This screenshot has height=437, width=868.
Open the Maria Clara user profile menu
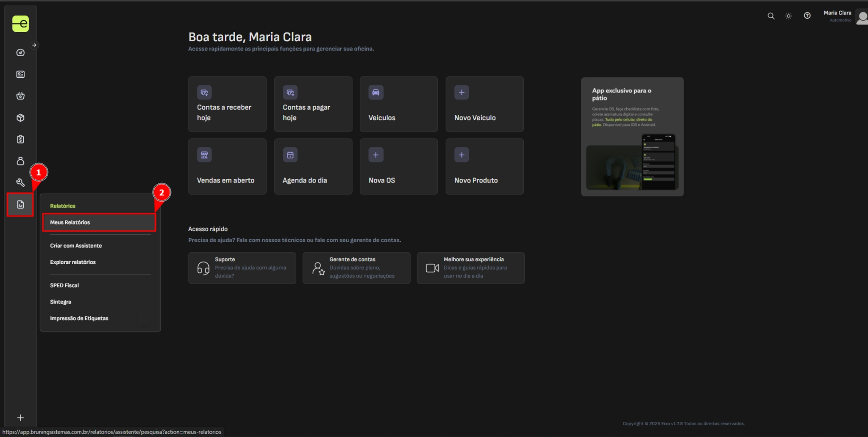843,16
